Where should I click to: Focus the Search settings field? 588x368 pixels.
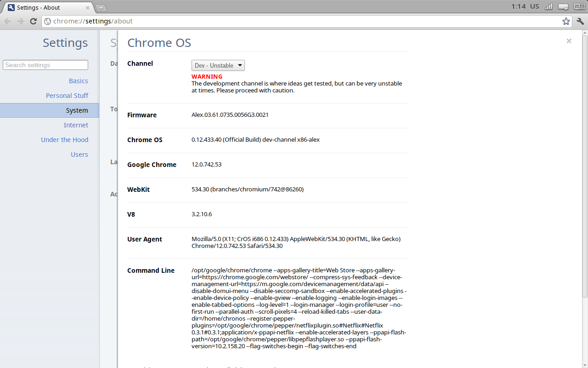click(x=45, y=65)
